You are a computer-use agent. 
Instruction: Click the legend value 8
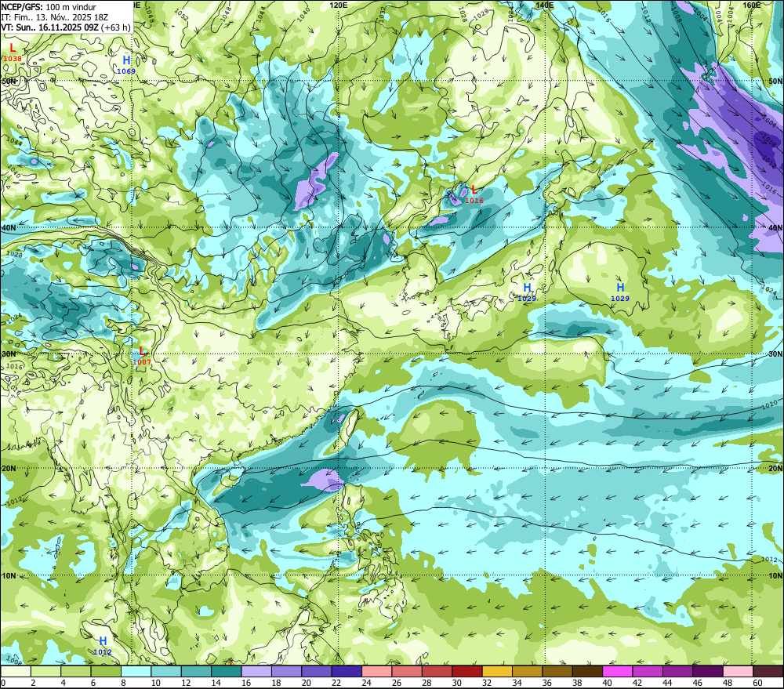click(124, 683)
